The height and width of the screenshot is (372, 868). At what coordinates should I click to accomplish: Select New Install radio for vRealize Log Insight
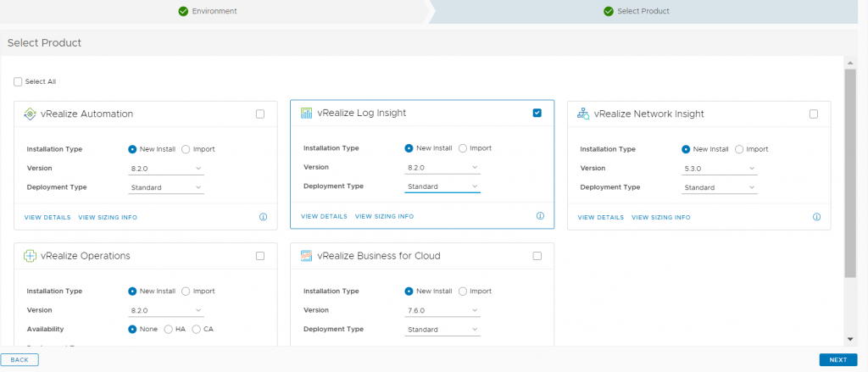tap(409, 147)
